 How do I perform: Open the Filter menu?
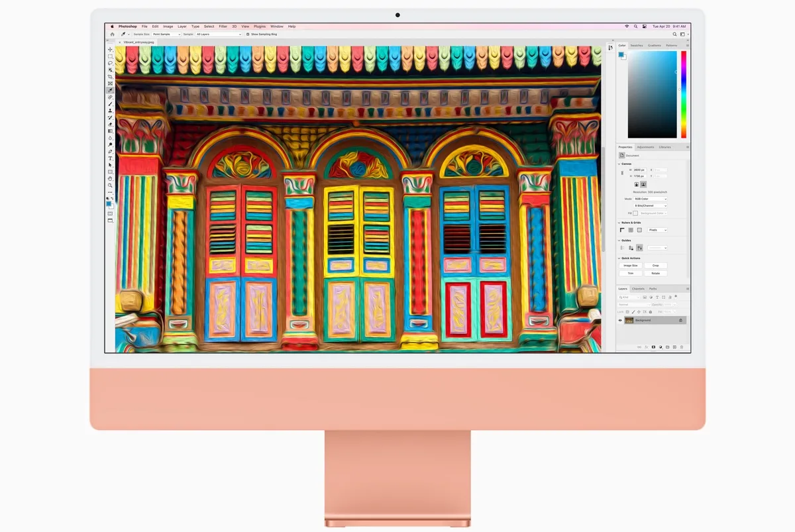pos(223,27)
